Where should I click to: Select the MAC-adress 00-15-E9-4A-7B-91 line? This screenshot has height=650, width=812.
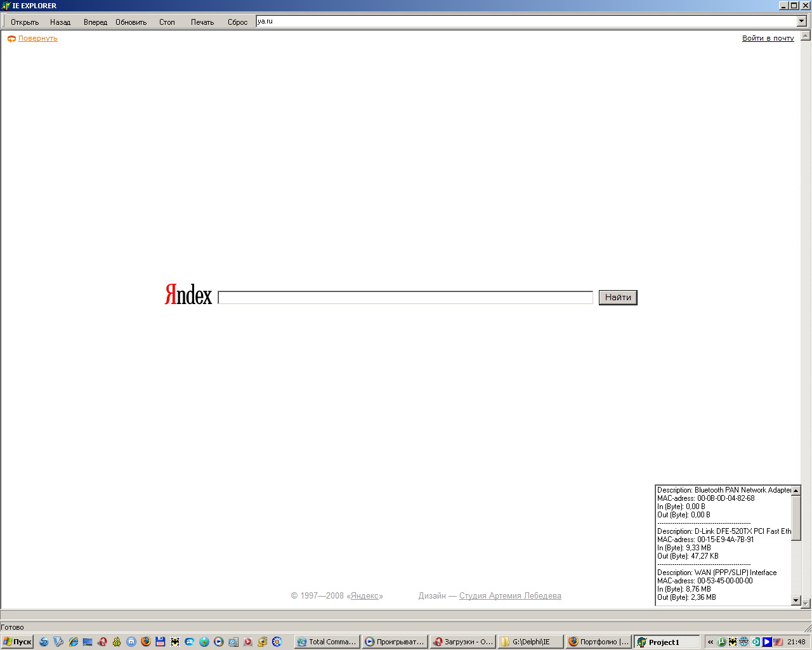click(x=705, y=540)
